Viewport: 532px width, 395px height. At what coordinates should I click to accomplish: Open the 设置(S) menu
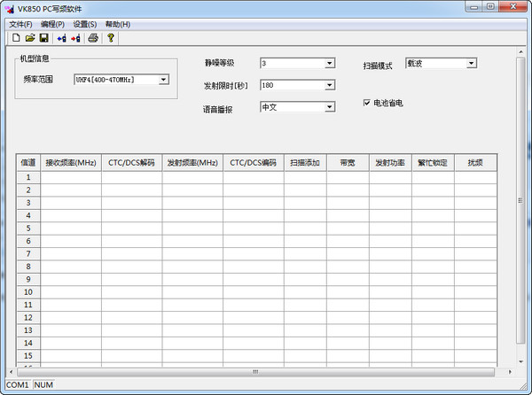click(85, 25)
